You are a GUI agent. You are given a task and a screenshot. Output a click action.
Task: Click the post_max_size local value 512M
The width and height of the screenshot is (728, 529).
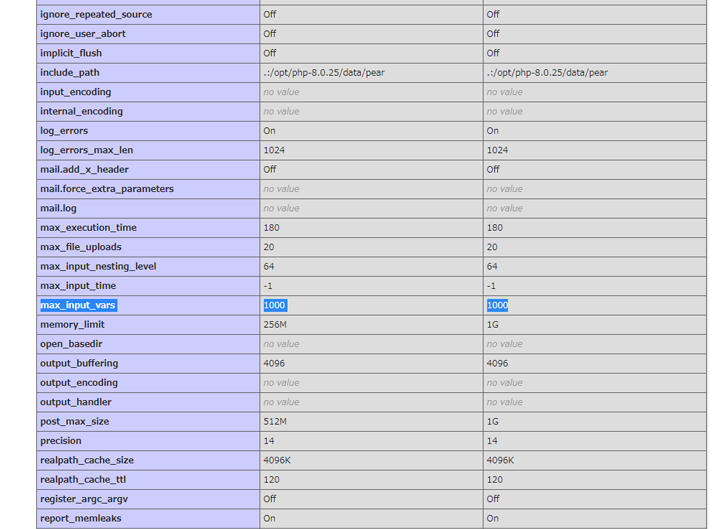275,422
